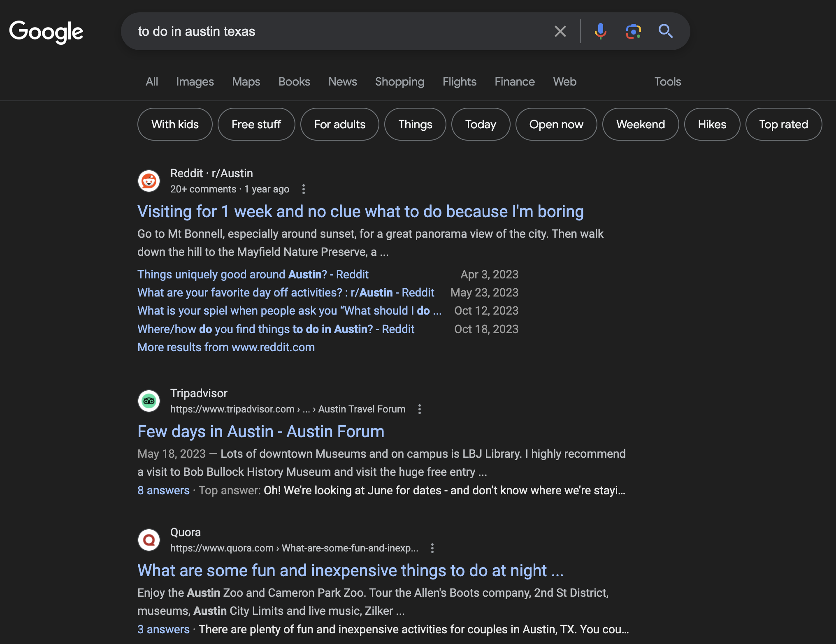Toggle the Free stuff filter chip

[256, 124]
